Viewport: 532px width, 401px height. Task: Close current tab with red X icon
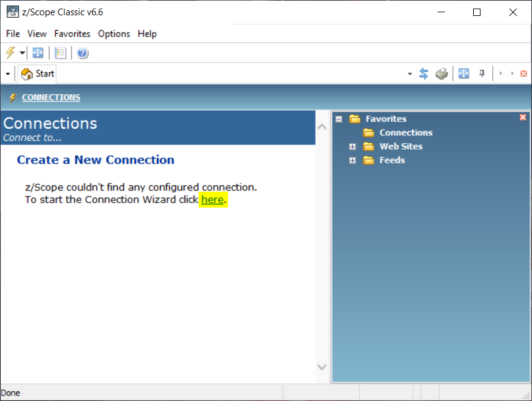click(x=524, y=73)
